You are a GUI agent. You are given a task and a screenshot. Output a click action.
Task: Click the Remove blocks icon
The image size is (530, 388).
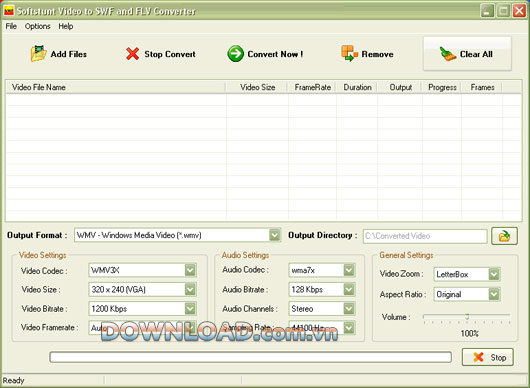coord(349,53)
